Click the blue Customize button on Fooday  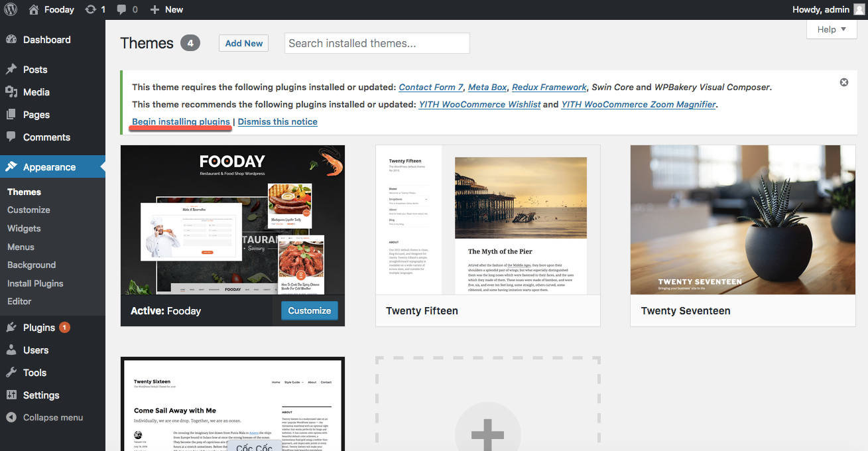click(310, 310)
